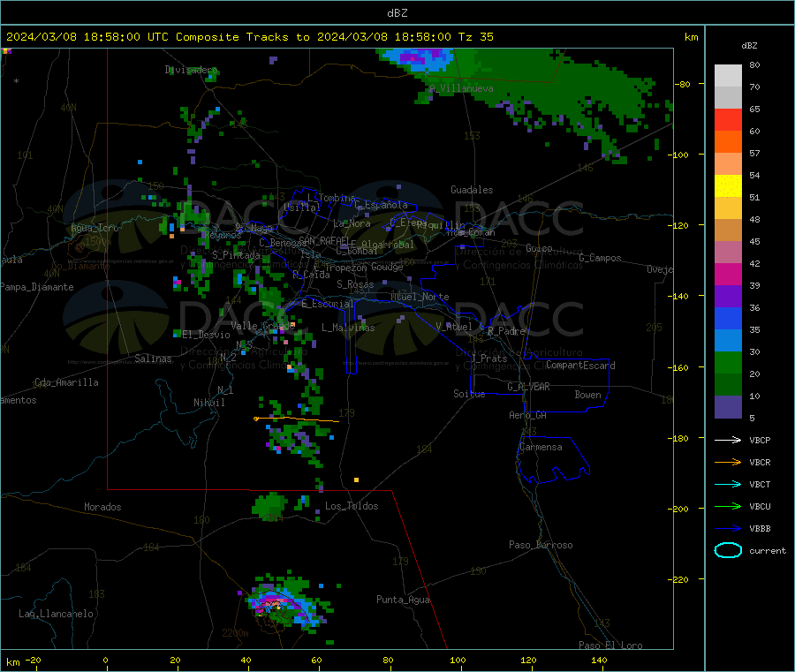The image size is (795, 672).
Task: Click the 'Soitue' map label
Action: coord(469,394)
